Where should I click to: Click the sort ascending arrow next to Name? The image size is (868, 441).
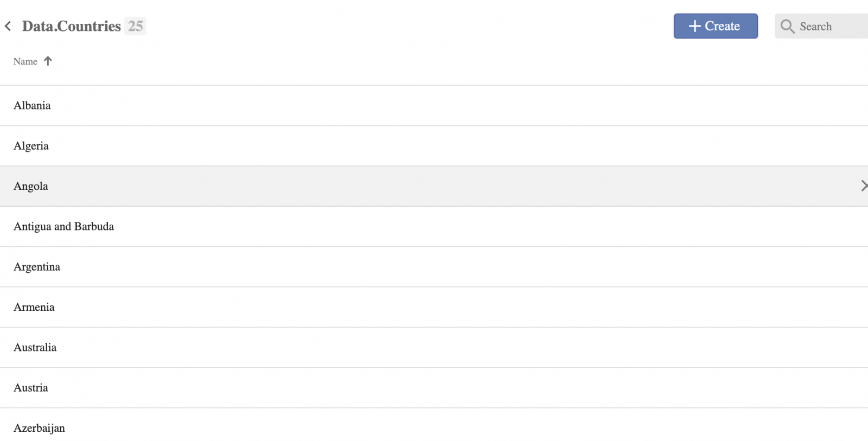pos(48,61)
